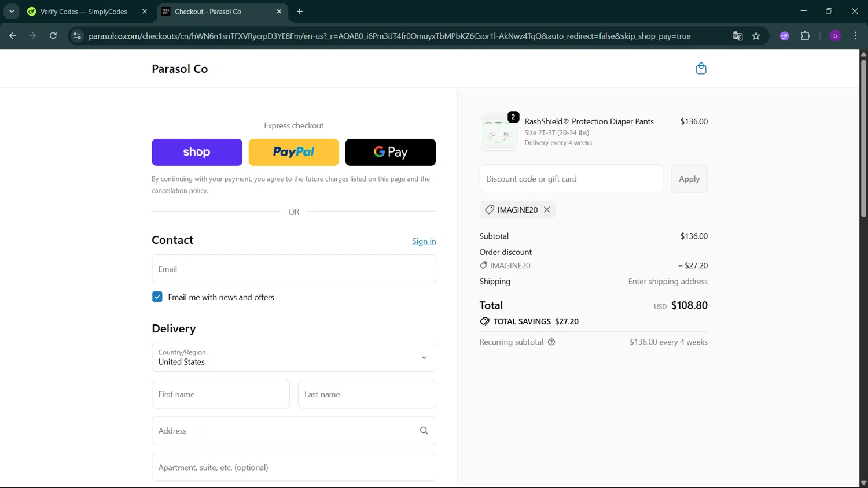Click the scrollbar up arrow

pos(863,54)
